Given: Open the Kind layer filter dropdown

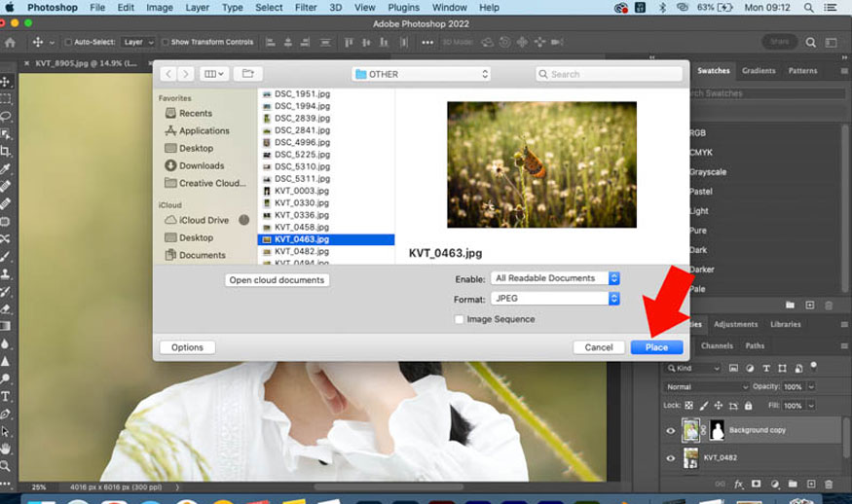Looking at the screenshot, I should tap(693, 368).
